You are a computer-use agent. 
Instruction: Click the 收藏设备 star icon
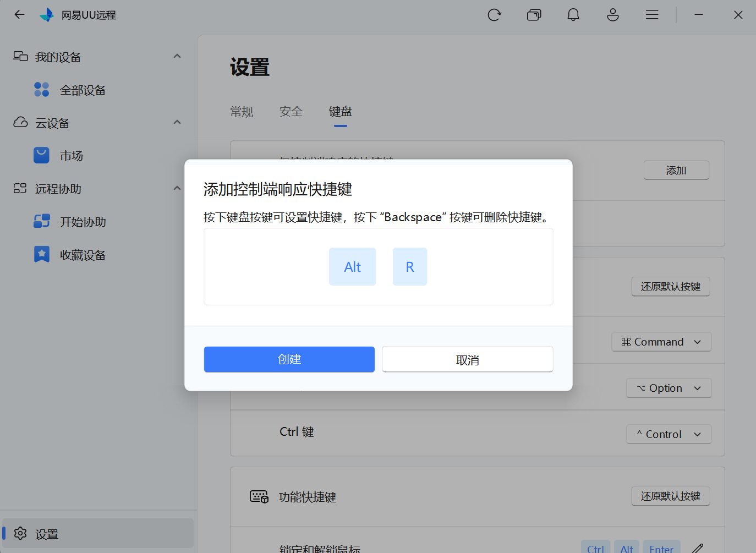42,254
